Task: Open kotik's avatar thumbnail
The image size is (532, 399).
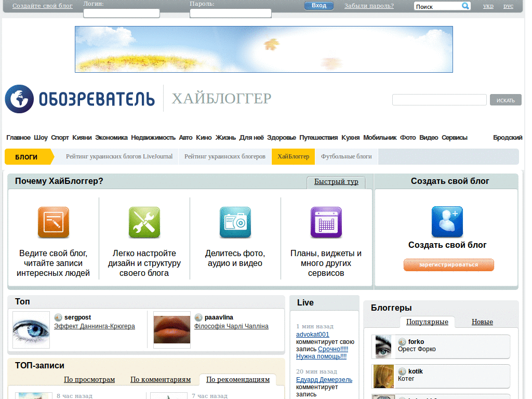Action: 383,376
